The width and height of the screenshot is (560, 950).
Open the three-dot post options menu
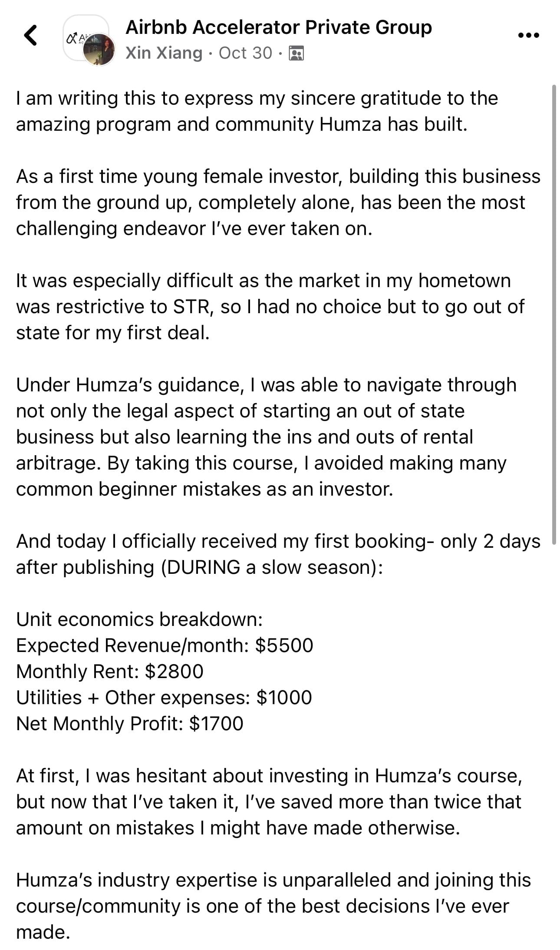(x=528, y=35)
